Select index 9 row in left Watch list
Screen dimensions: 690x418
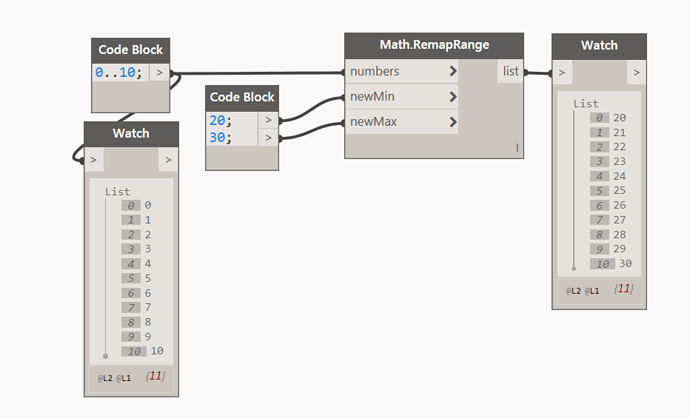[x=137, y=337]
